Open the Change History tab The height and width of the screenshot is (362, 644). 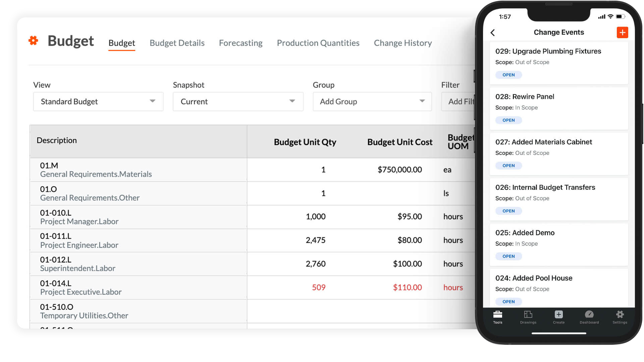point(402,43)
